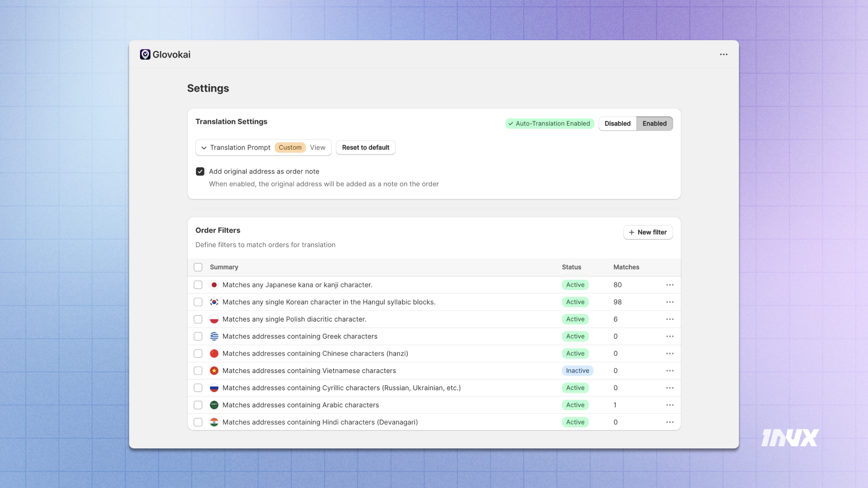The width and height of the screenshot is (868, 488).
Task: Click Active status on Korean filter row
Action: point(575,302)
